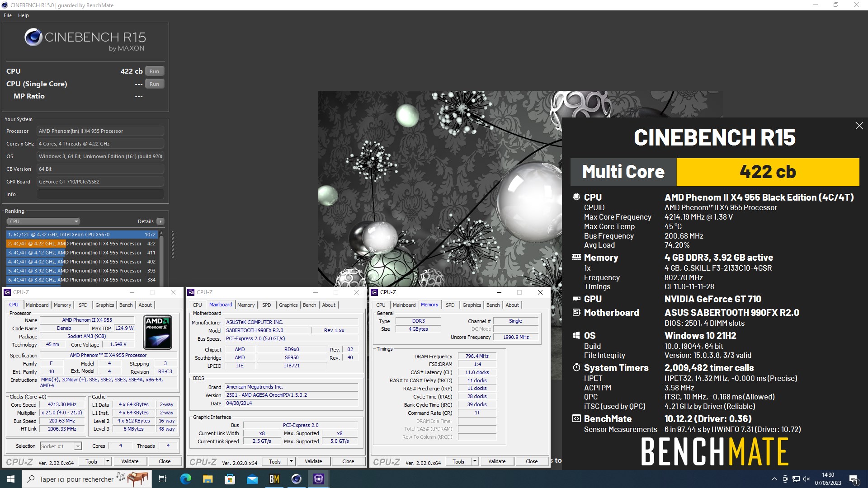Click Tools in the first CPU-Z window
The width and height of the screenshot is (868, 488).
pos(91,461)
